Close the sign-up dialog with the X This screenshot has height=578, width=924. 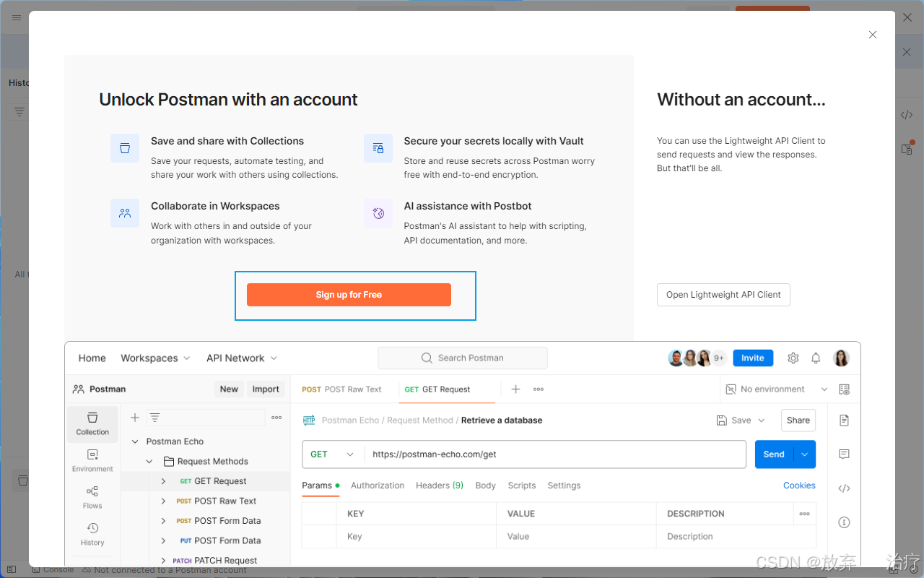pyautogui.click(x=873, y=35)
